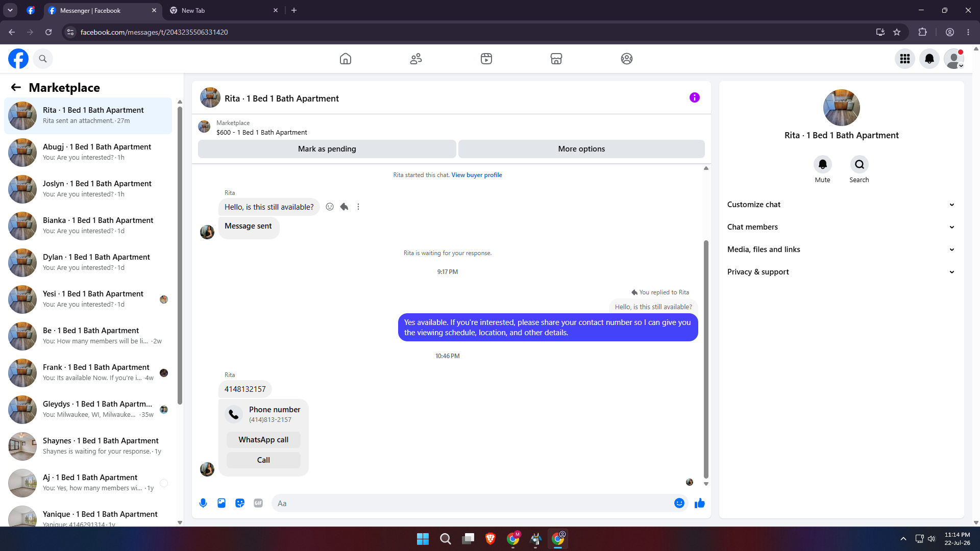This screenshot has width=980, height=551.
Task: Open Brave browser from taskbar
Action: [x=491, y=539]
